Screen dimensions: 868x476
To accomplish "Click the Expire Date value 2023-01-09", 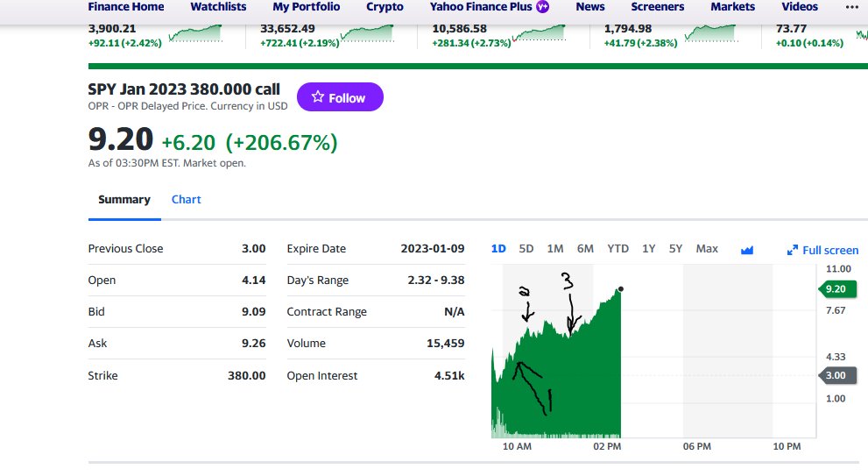I will click(x=433, y=249).
